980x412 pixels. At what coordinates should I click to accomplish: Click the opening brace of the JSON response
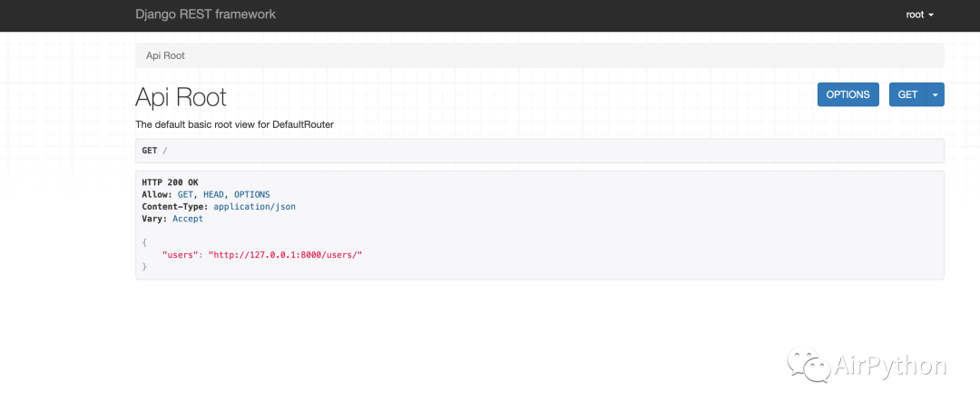pyautogui.click(x=144, y=242)
